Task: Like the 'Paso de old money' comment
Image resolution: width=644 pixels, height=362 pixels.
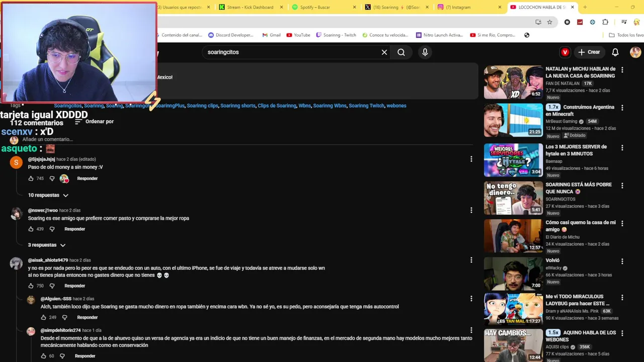Action: point(31,178)
